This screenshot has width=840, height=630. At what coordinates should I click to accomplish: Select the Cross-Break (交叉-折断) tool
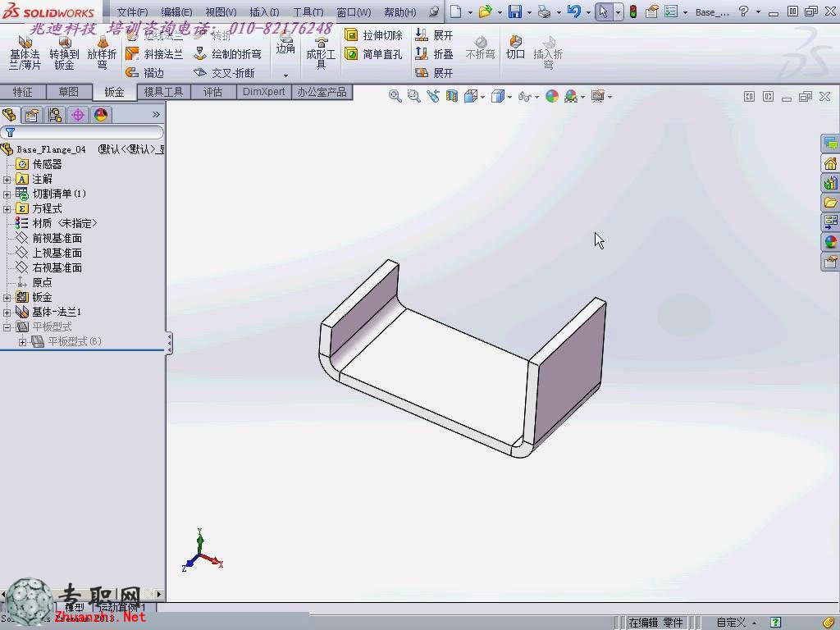(x=224, y=72)
